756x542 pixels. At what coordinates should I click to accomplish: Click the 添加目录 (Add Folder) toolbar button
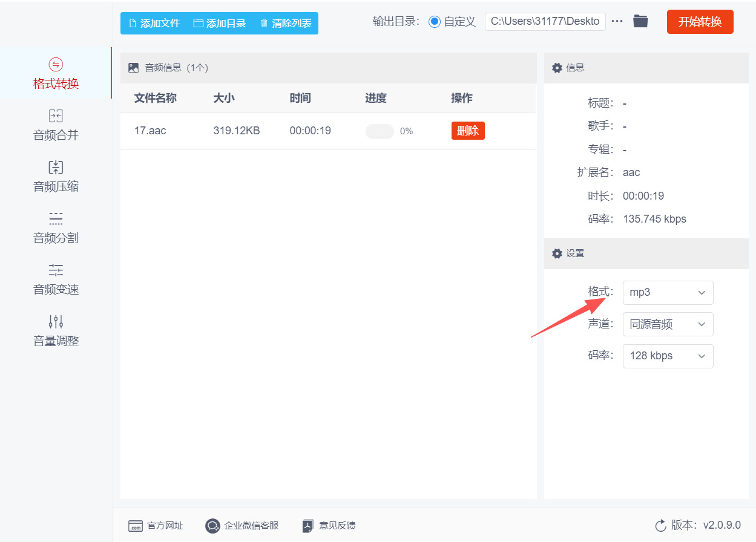tap(219, 22)
